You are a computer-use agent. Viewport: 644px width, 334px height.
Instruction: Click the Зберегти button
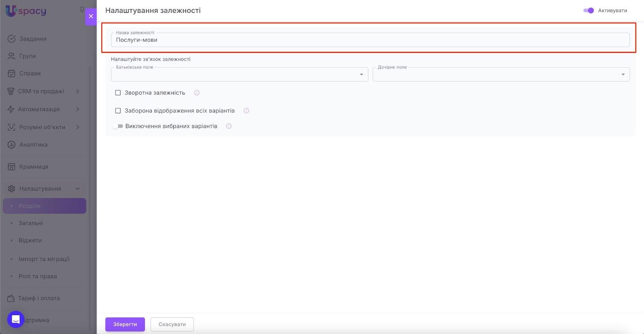[x=125, y=324]
